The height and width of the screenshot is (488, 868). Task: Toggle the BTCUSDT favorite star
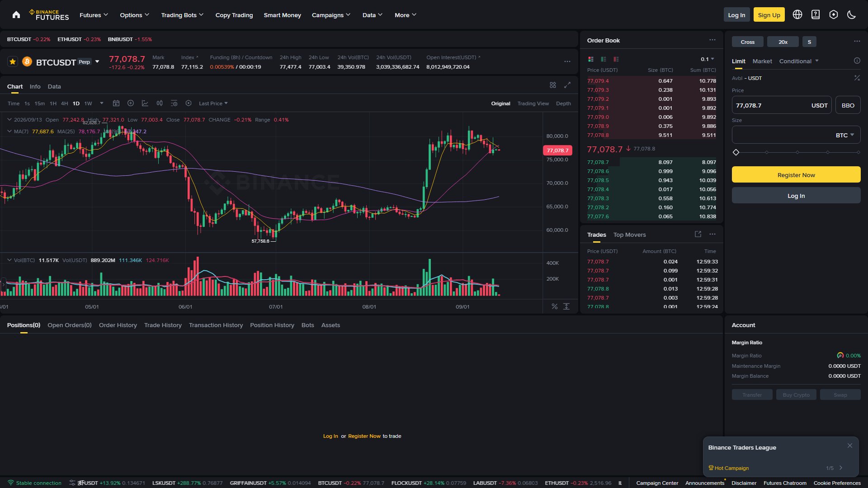pos(13,61)
